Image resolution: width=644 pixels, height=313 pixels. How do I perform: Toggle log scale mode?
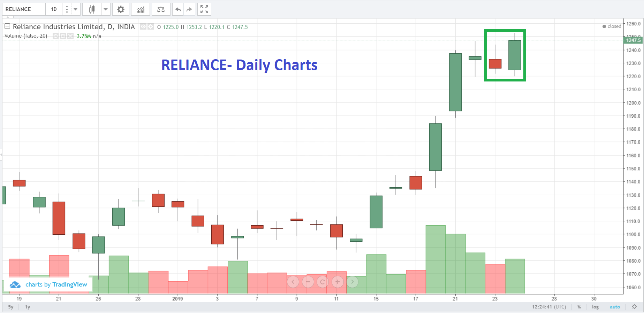pos(595,307)
